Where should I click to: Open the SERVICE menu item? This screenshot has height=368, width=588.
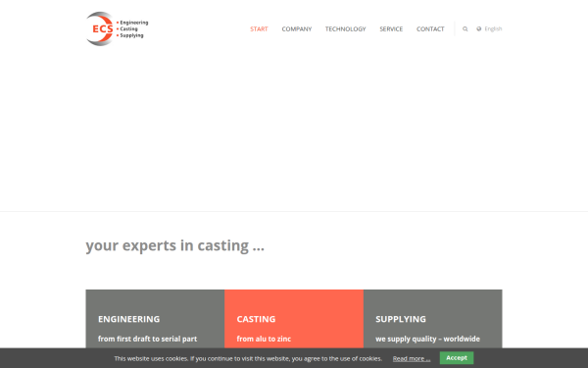[x=391, y=28]
